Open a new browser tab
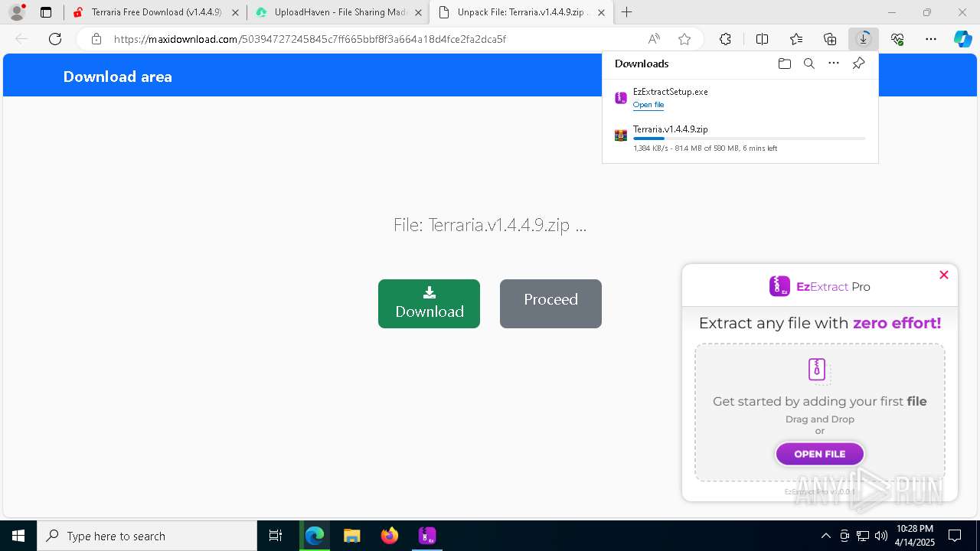This screenshot has width=980, height=551. (x=626, y=12)
